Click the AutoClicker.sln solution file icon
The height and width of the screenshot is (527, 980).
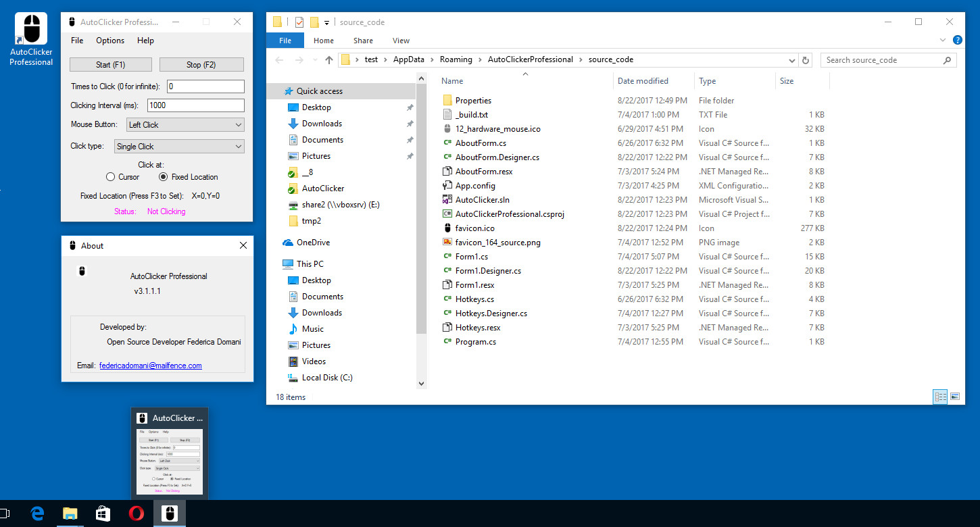point(447,200)
